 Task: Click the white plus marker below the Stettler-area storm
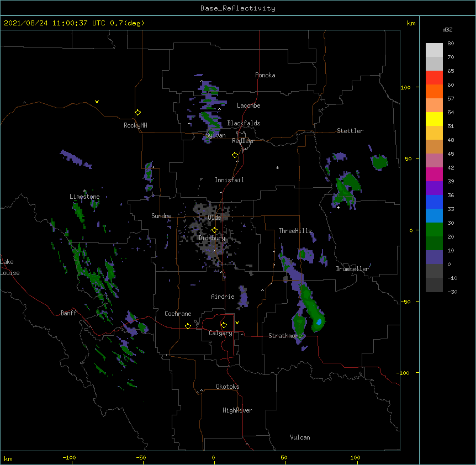point(338,207)
